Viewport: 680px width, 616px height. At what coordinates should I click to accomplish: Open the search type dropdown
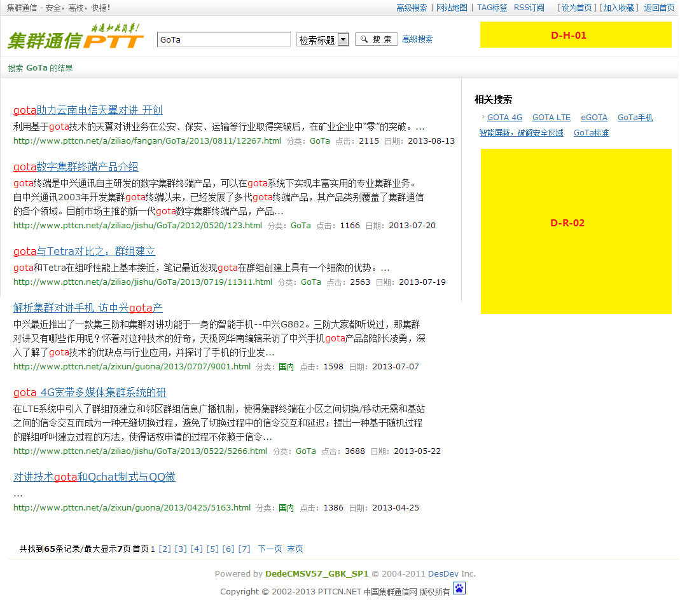(343, 39)
